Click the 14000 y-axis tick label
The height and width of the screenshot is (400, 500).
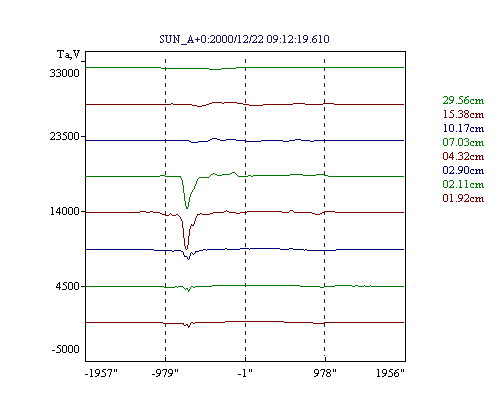(64, 211)
